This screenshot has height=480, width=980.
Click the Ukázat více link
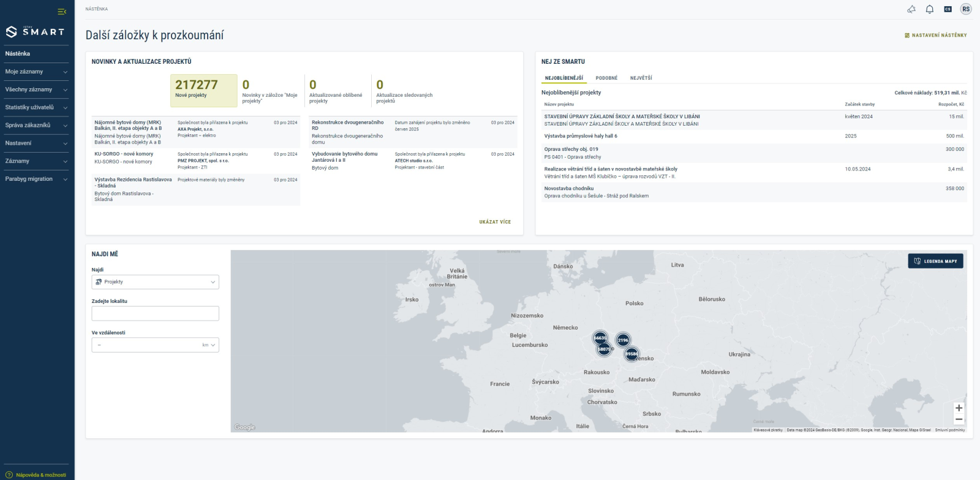pos(495,222)
